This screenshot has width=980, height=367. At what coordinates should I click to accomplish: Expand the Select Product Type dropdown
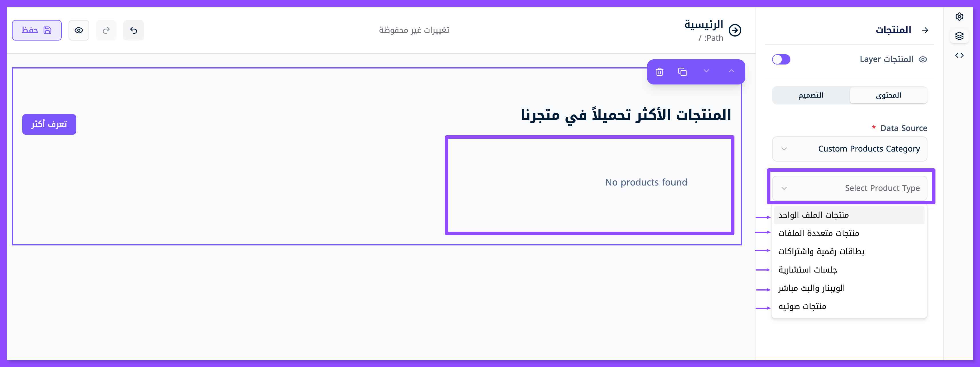pyautogui.click(x=849, y=188)
